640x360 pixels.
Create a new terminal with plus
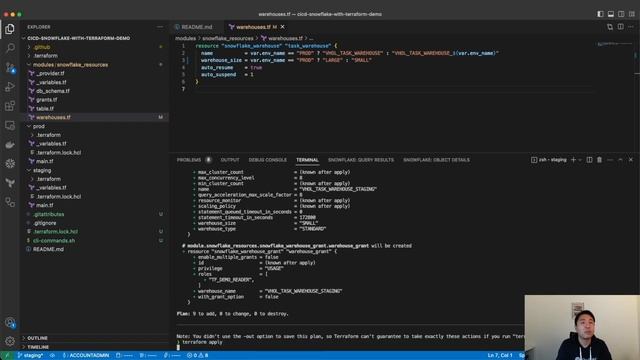pyautogui.click(x=573, y=160)
